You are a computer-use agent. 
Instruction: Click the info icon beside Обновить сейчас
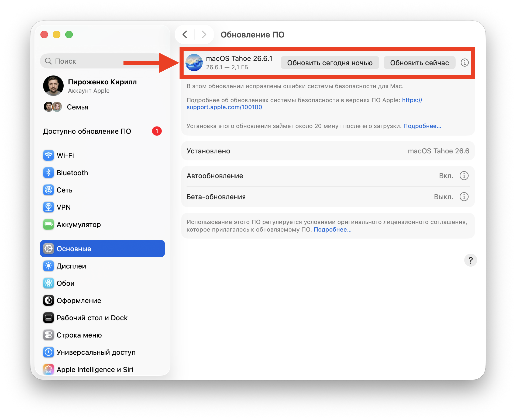point(465,63)
